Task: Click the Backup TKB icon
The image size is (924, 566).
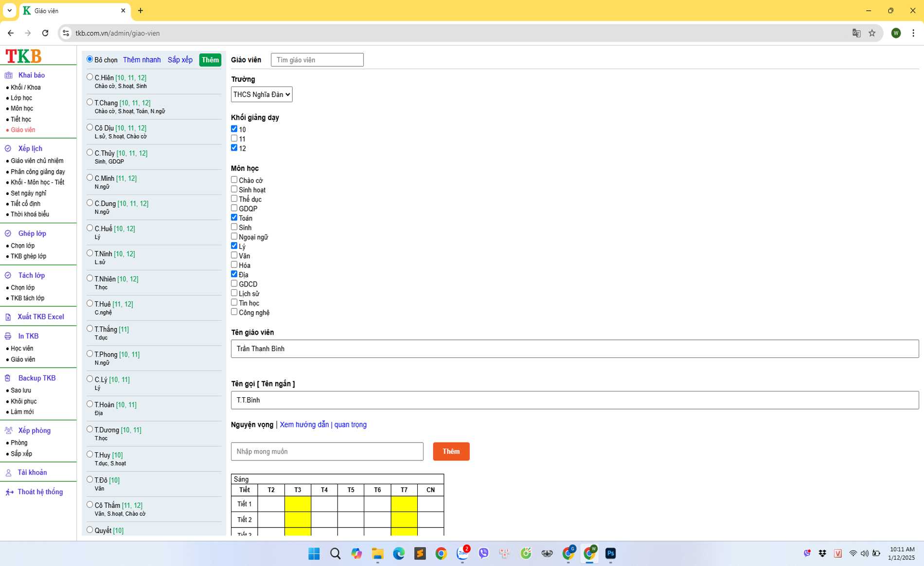Action: coord(8,378)
